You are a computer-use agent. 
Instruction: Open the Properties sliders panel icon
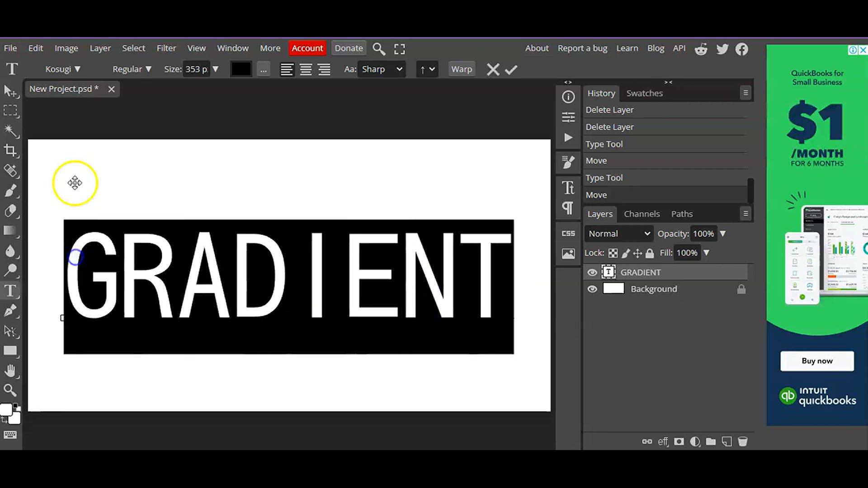click(x=568, y=117)
